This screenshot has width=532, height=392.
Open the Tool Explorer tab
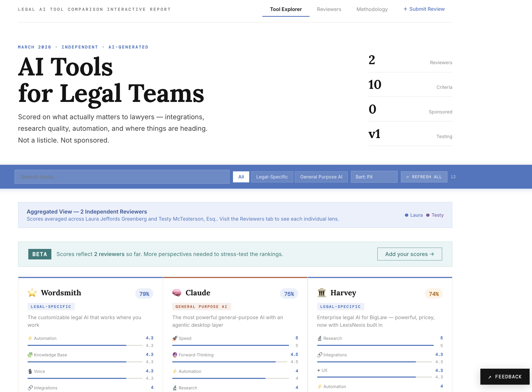click(x=286, y=9)
